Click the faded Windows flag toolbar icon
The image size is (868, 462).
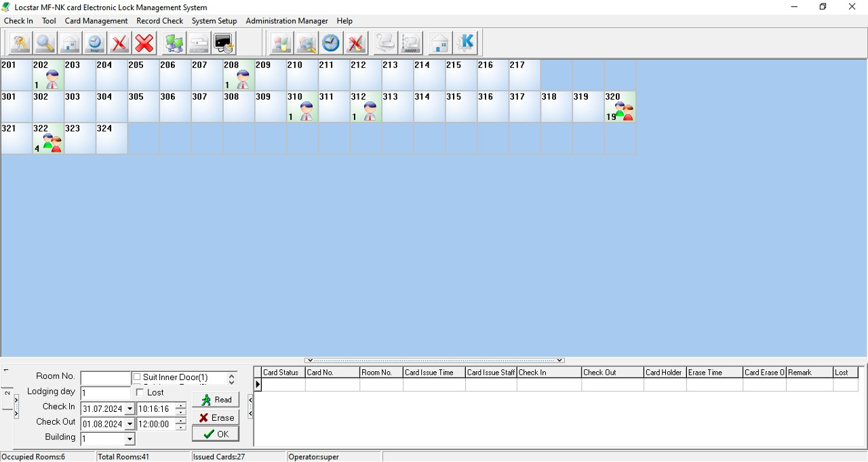click(x=281, y=43)
